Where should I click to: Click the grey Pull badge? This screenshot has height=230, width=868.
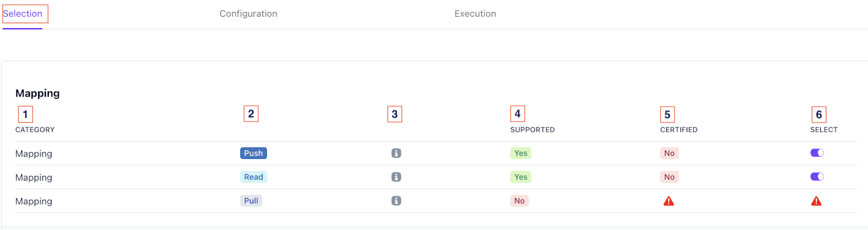251,201
